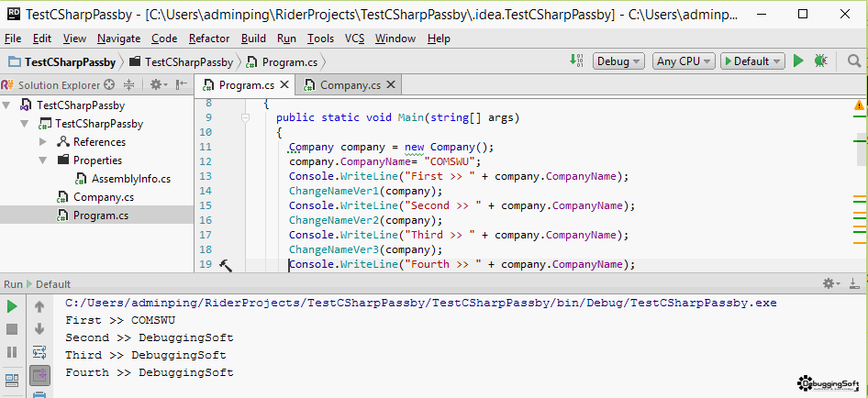Rerun Default in the Run panel

pos(12,306)
